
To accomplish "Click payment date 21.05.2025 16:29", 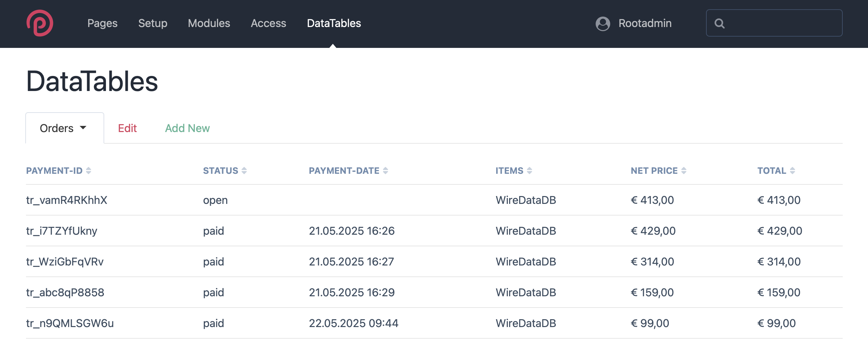I will click(352, 292).
